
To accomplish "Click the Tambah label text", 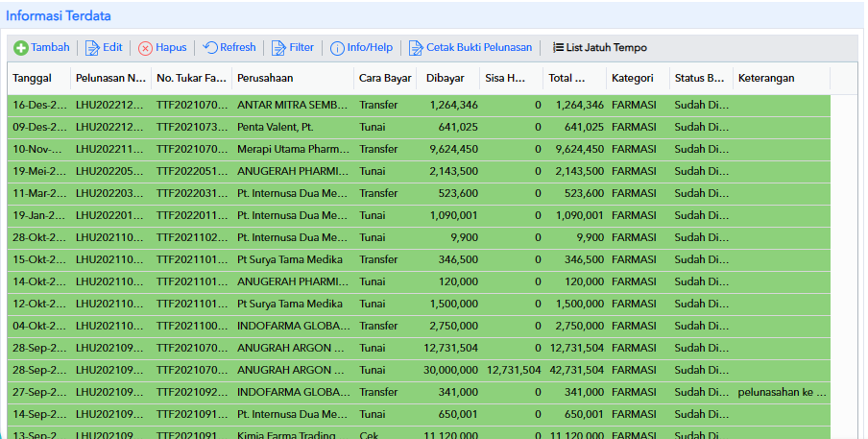I will coord(50,48).
